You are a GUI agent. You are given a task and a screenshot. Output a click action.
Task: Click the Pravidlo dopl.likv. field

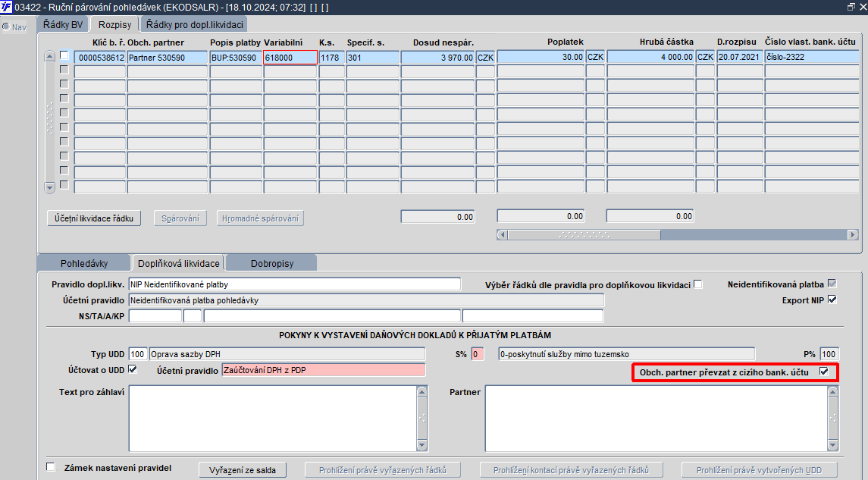click(294, 284)
